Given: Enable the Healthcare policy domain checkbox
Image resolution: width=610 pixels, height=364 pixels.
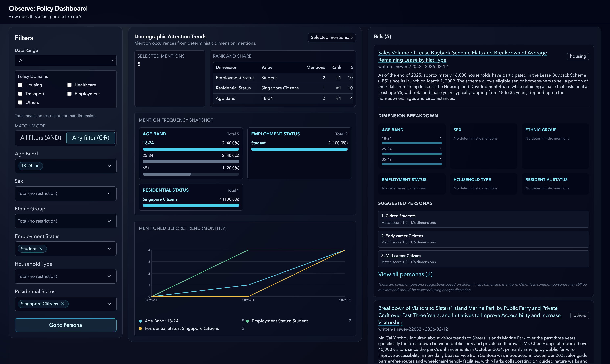Looking at the screenshot, I should pos(69,85).
